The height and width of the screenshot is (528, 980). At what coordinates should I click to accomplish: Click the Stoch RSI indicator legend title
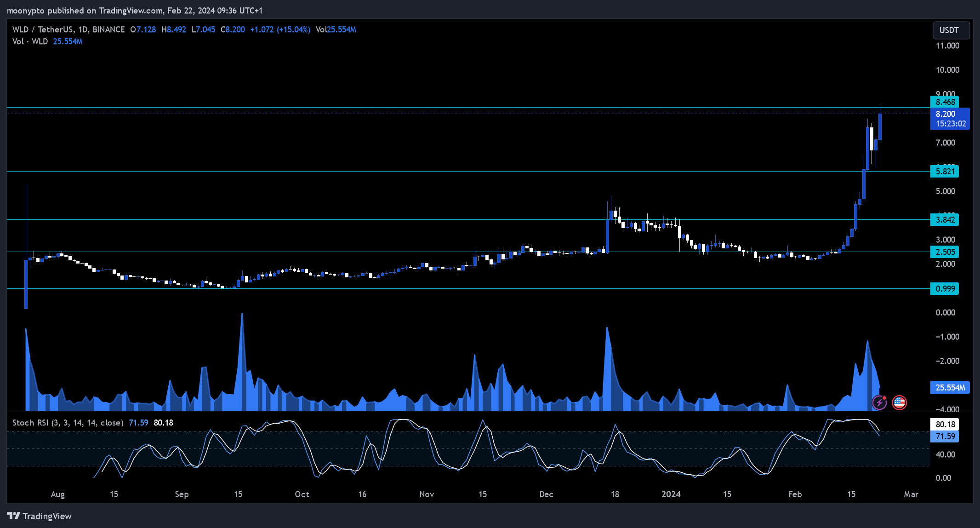coord(68,423)
